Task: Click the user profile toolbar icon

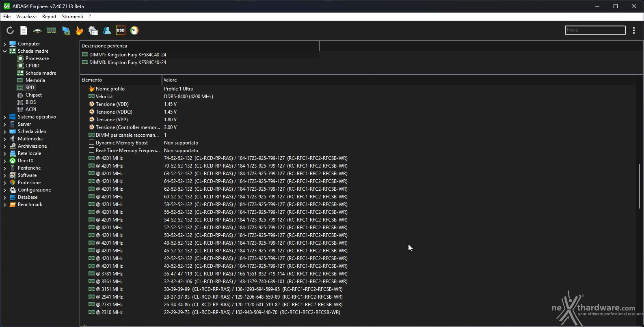Action: pos(107,30)
